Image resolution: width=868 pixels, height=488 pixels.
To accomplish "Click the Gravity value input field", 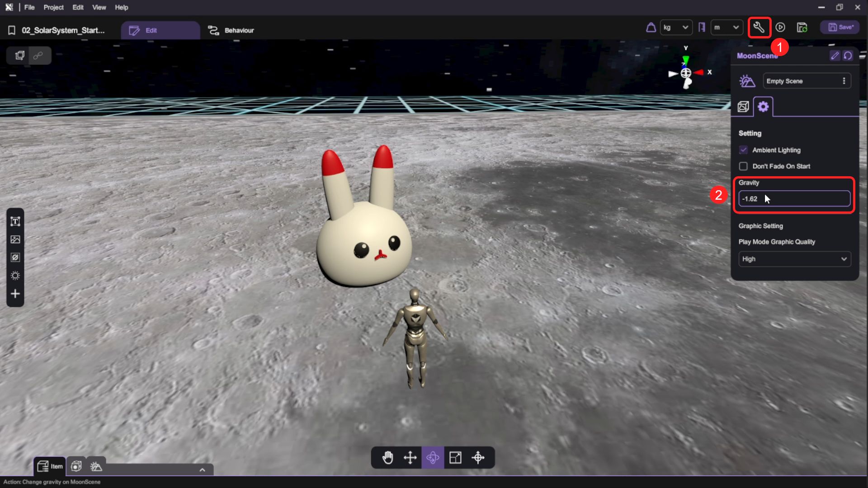I will tap(794, 199).
